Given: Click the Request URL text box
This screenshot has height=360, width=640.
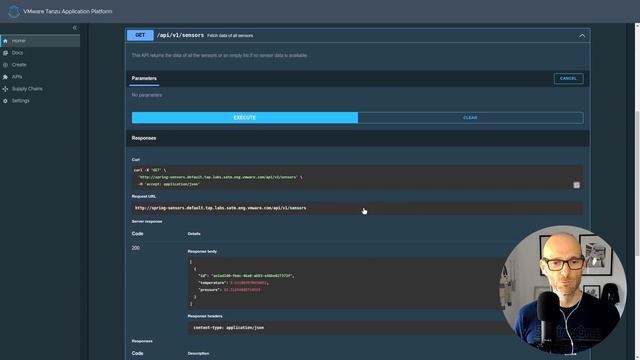Looking at the screenshot, I should tap(357, 208).
